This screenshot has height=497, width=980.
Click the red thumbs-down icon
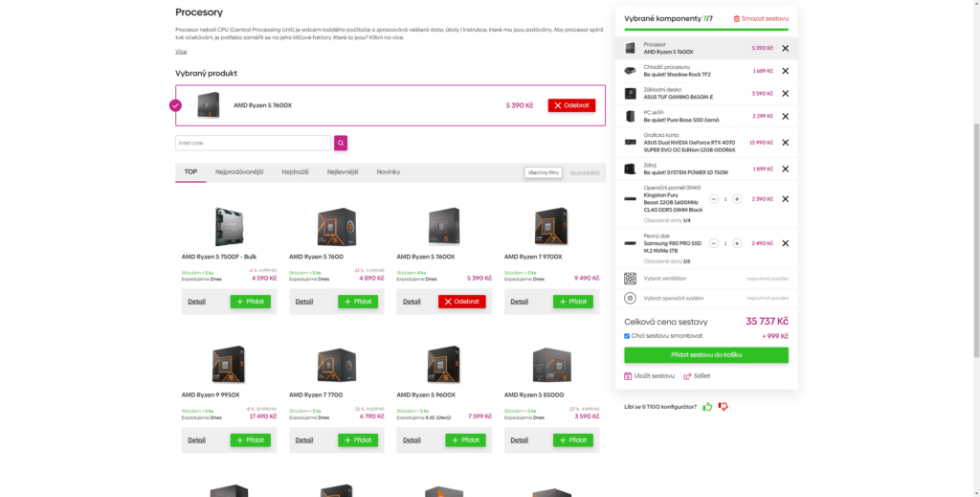coord(724,407)
